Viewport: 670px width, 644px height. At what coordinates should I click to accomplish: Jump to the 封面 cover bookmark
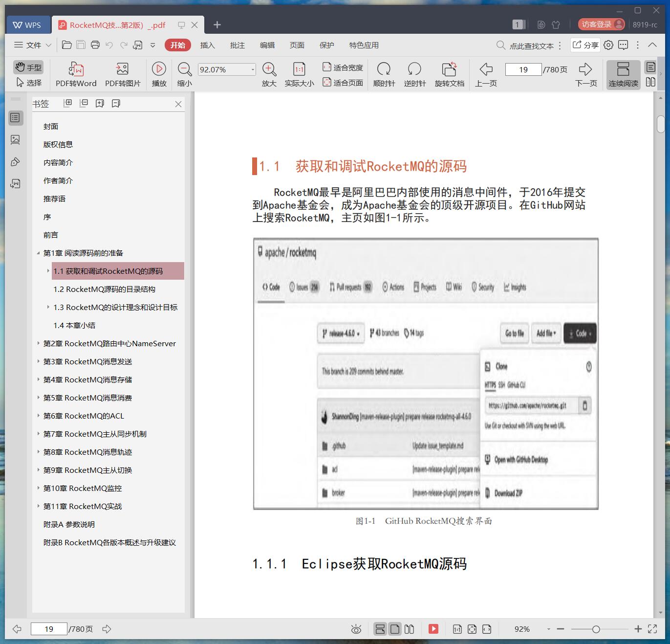51,126
